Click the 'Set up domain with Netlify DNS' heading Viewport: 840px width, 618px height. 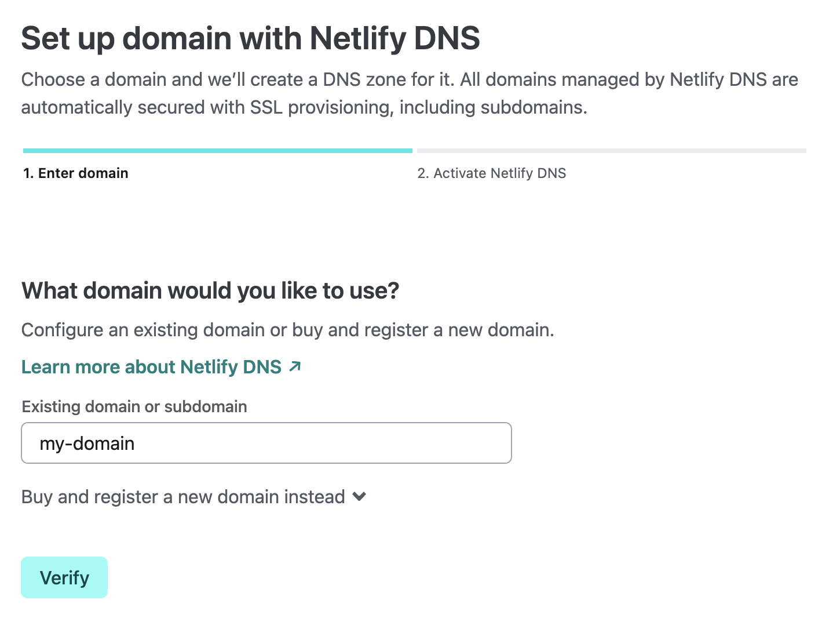[x=251, y=39]
